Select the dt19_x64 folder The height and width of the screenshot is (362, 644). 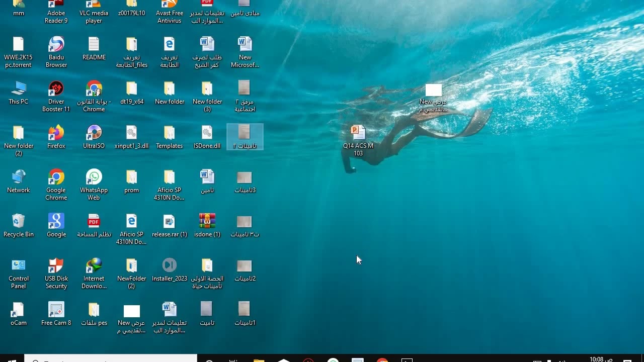[131, 93]
